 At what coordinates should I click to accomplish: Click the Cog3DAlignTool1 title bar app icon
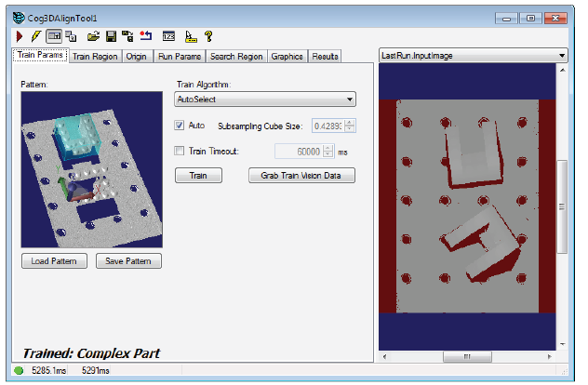point(19,18)
